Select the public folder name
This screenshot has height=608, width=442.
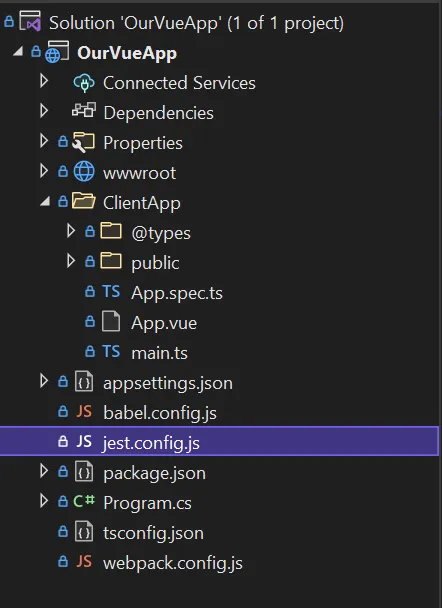coord(155,263)
